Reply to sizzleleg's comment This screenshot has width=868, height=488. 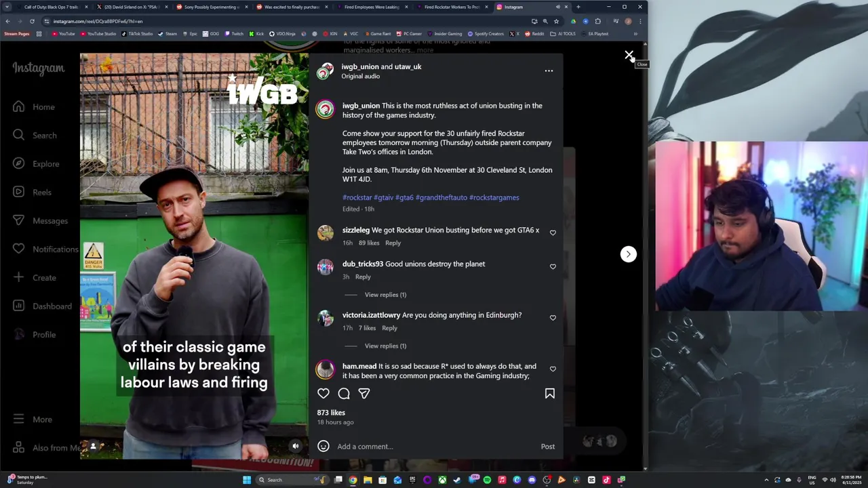[x=393, y=243]
